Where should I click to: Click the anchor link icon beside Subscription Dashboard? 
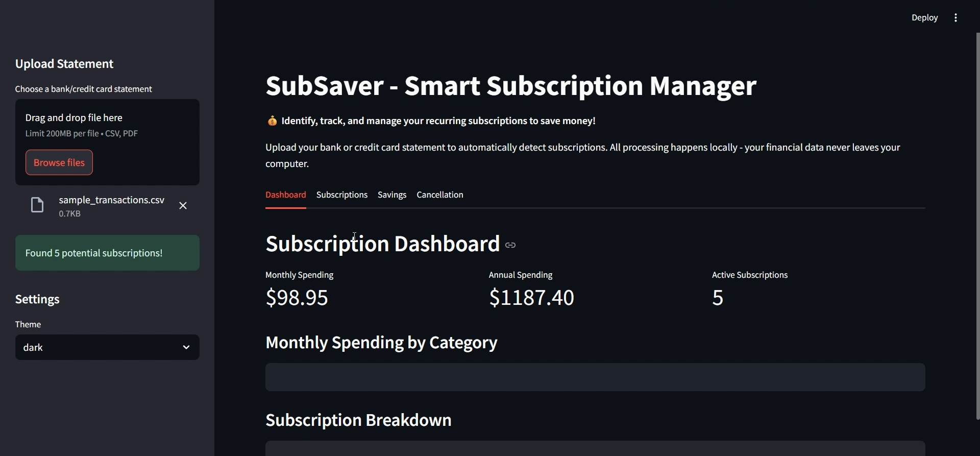pos(510,245)
